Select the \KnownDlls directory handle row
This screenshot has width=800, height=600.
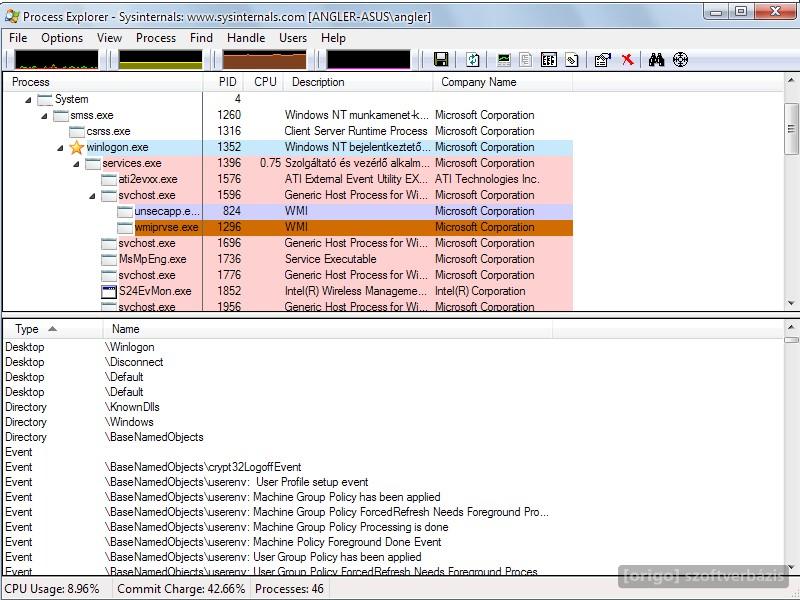[x=278, y=407]
